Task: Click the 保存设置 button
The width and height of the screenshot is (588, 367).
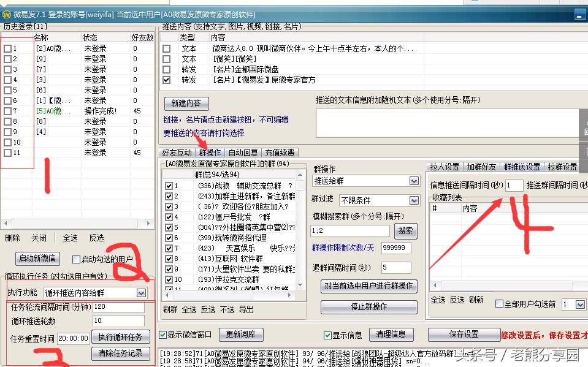Action: (464, 335)
